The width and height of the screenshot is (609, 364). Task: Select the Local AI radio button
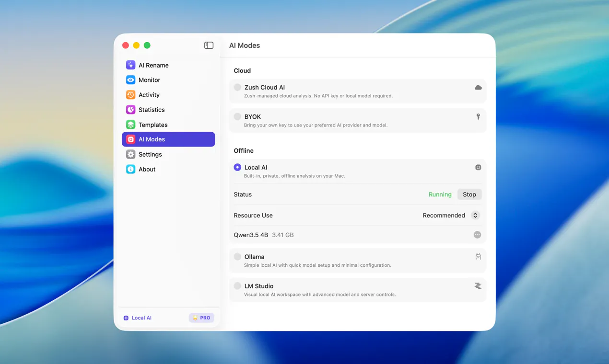pos(237,167)
